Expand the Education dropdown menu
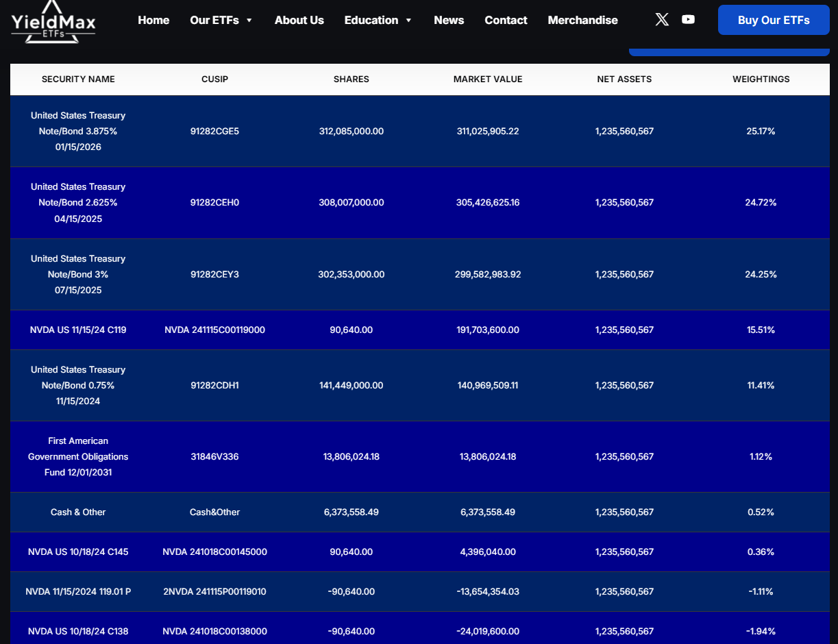 378,21
